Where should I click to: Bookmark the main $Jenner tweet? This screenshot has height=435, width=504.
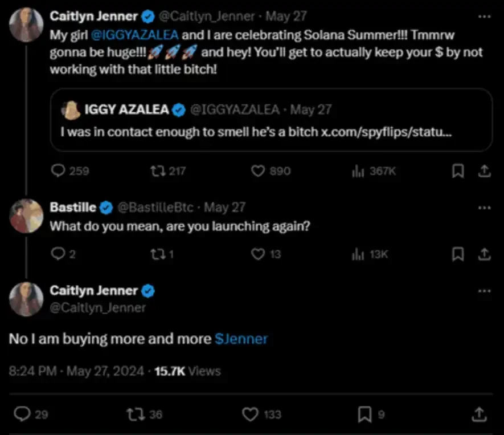tap(364, 413)
